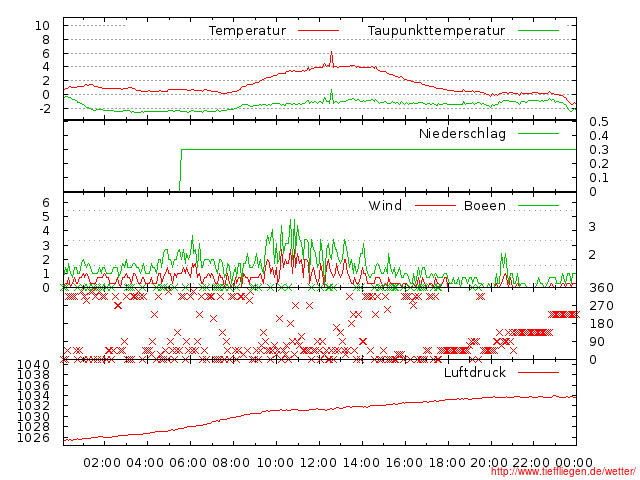This screenshot has height=480, width=640.
Task: Click the 0.5 precipitation axis value
Action: point(599,122)
